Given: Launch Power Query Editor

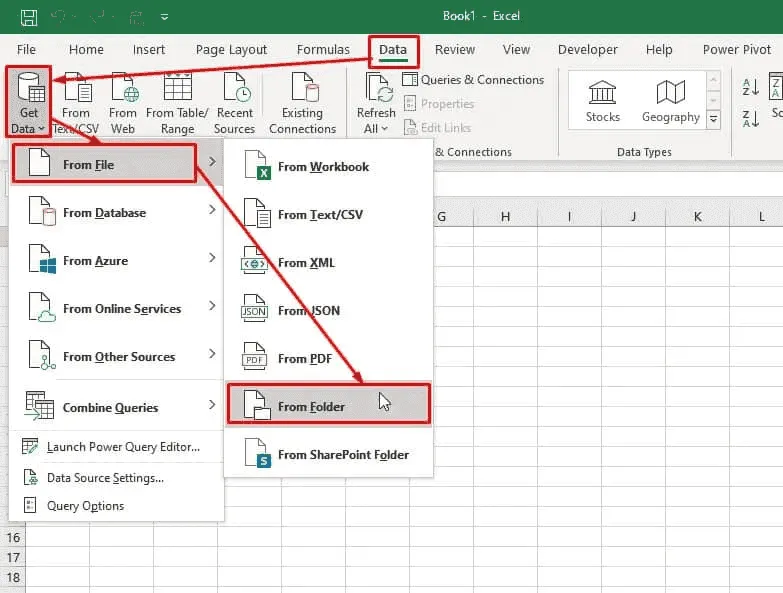Looking at the screenshot, I should coord(123,447).
